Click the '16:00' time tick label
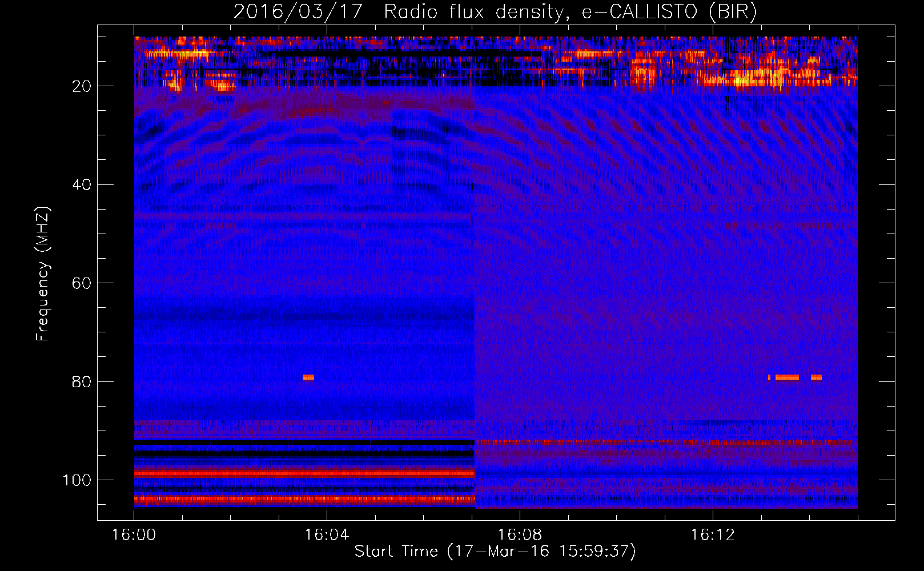The image size is (924, 571). [x=134, y=534]
